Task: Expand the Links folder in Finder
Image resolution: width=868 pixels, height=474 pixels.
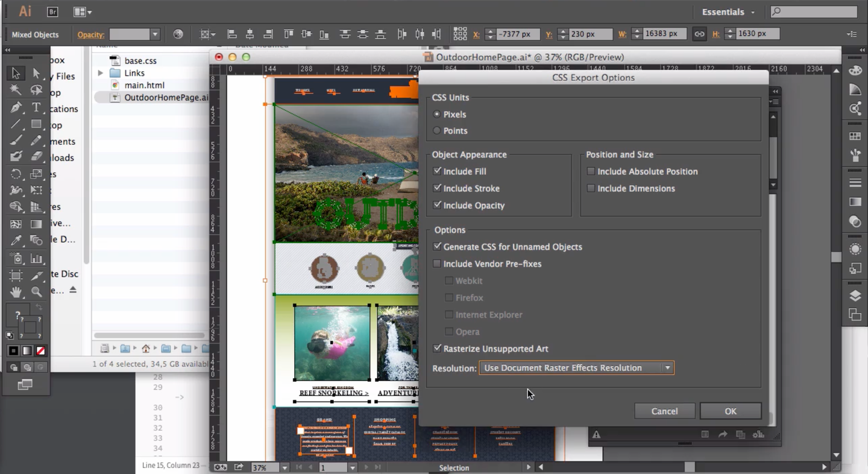Action: pos(101,73)
